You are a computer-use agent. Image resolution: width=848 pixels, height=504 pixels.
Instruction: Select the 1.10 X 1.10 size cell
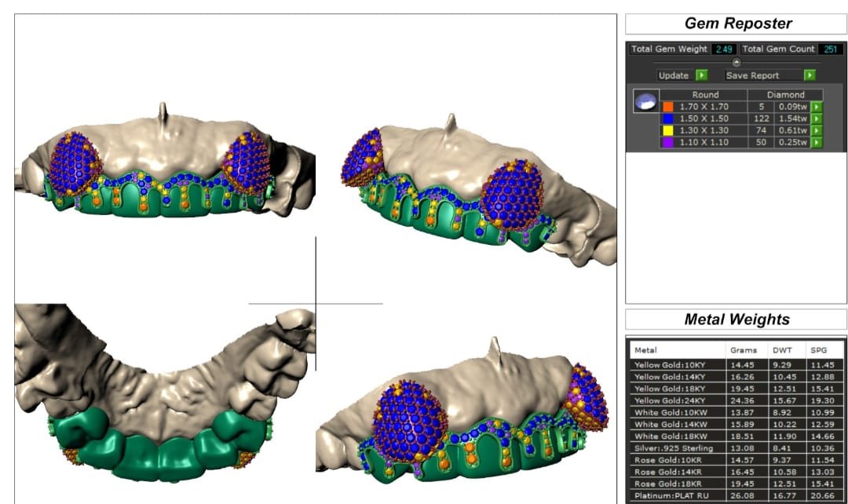[x=704, y=142]
